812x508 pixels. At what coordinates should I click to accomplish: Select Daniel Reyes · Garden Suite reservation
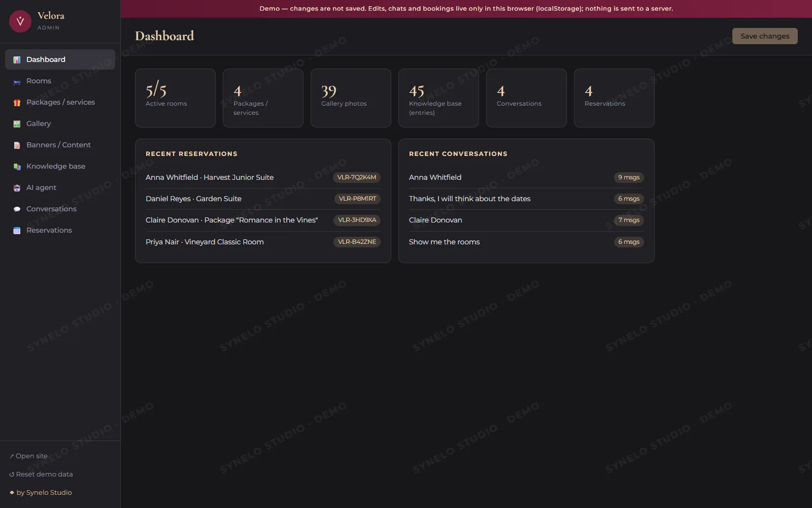(263, 199)
